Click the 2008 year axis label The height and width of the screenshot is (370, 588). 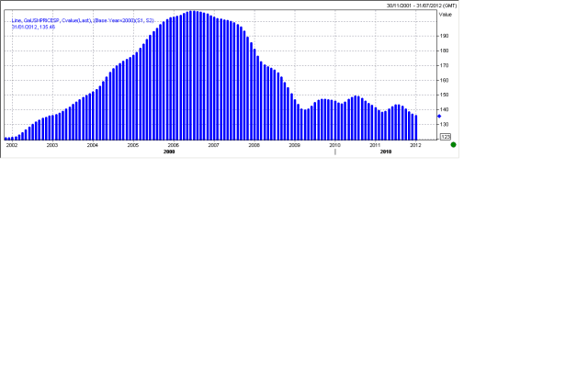click(x=254, y=145)
